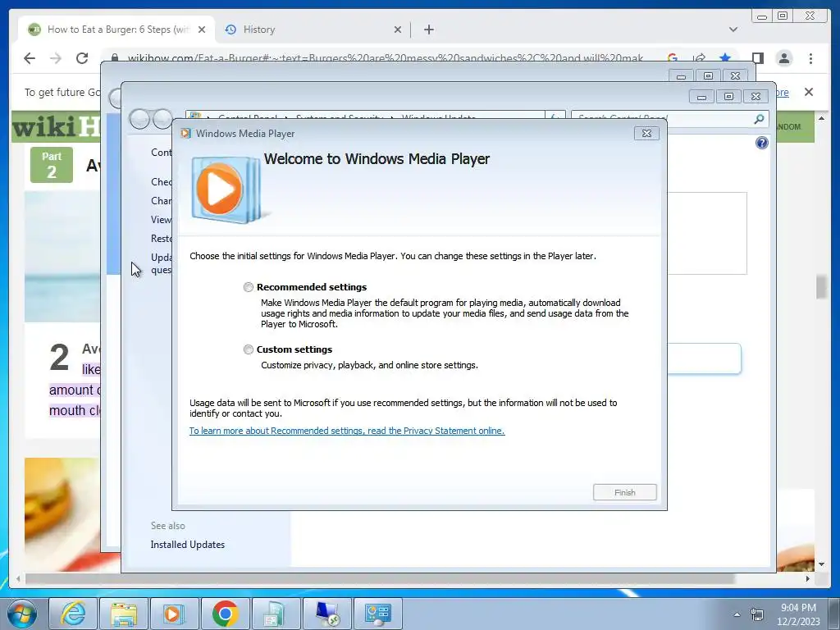
Task: Close the Windows Media Player dialog
Action: [x=646, y=134]
